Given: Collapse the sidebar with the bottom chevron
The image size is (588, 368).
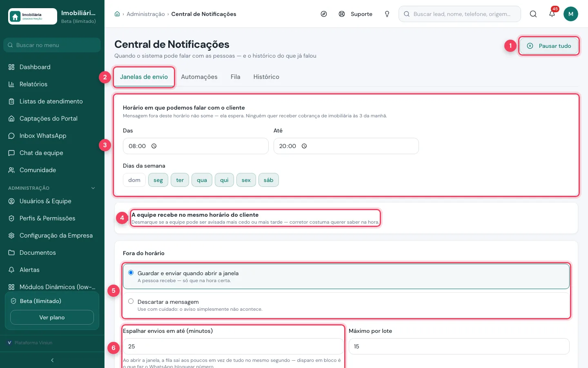Looking at the screenshot, I should [x=52, y=360].
